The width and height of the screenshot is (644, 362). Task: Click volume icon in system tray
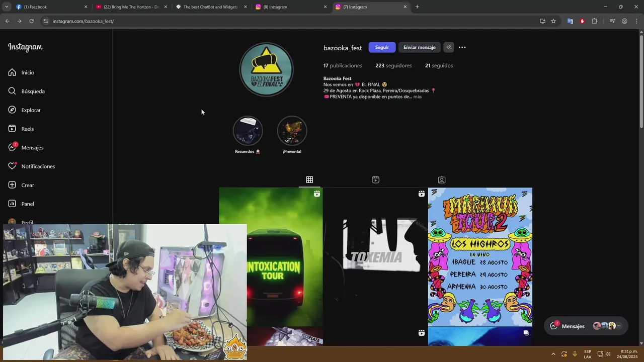point(608,354)
